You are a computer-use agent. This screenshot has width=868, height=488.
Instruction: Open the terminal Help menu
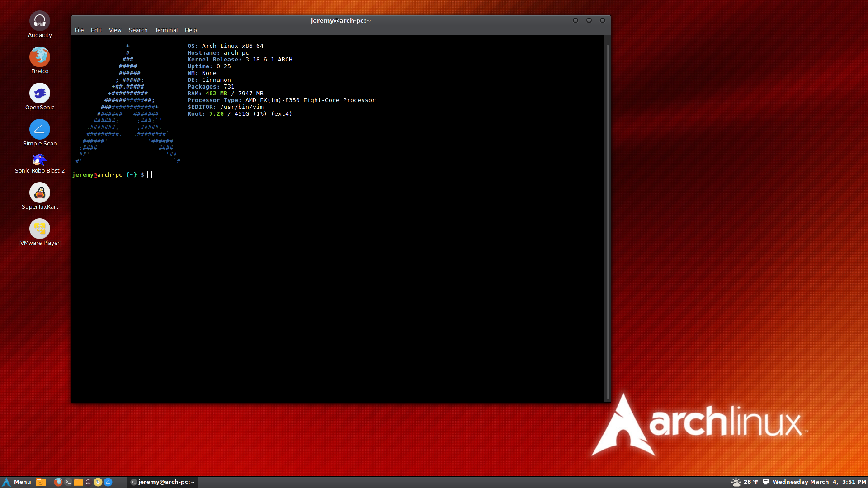pyautogui.click(x=191, y=30)
